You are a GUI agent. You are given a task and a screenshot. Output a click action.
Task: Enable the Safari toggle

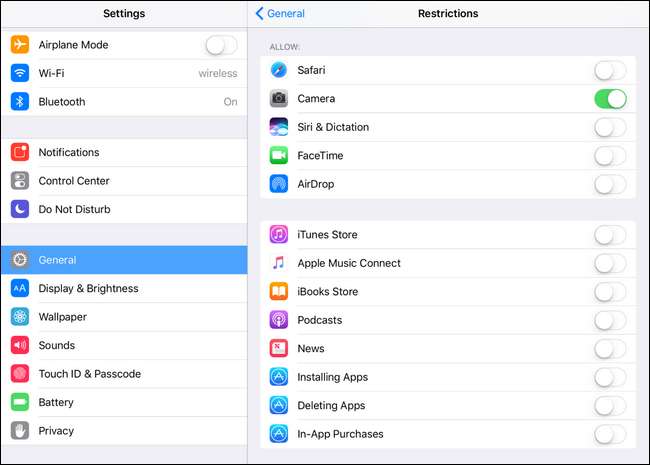(609, 70)
